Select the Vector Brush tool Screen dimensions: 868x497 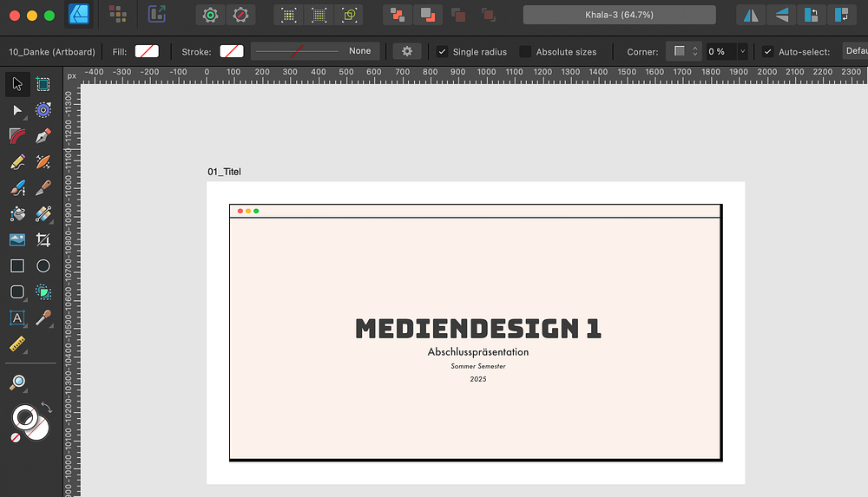pos(43,162)
